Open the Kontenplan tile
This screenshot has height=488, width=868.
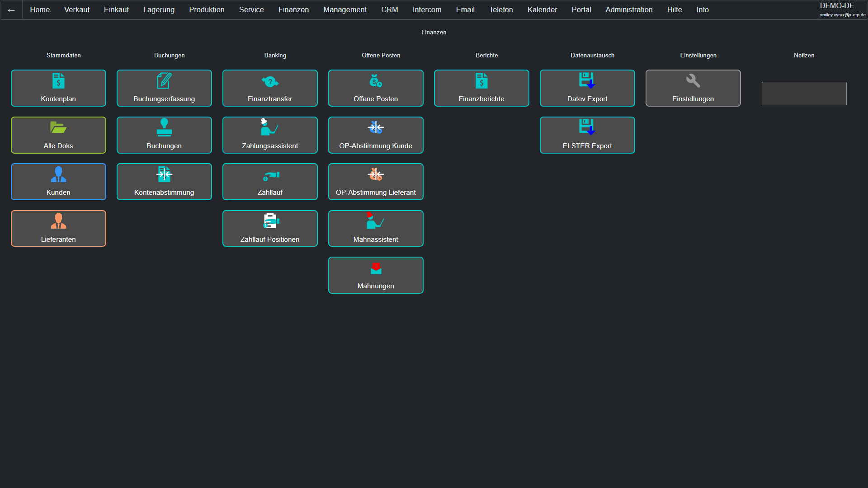click(58, 88)
